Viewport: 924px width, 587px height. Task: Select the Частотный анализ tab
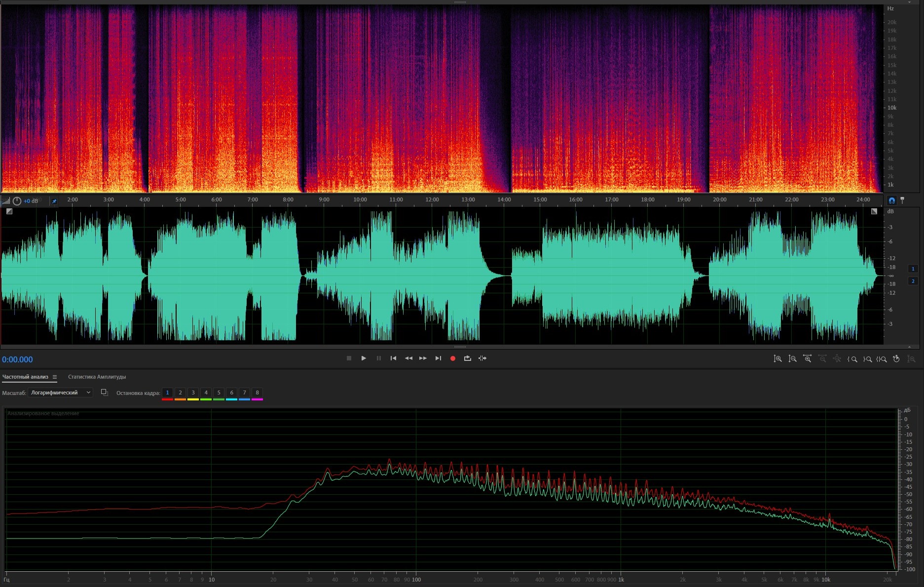point(25,377)
